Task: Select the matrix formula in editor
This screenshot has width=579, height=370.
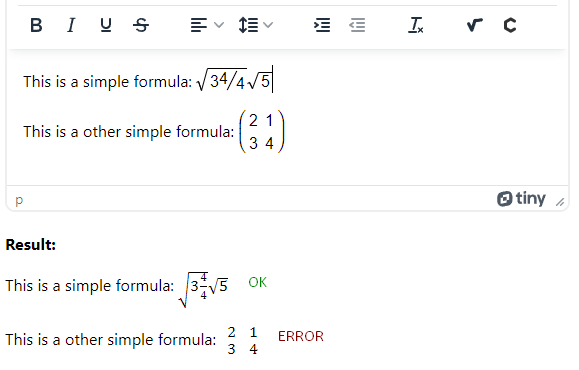Action: pyautogui.click(x=262, y=131)
